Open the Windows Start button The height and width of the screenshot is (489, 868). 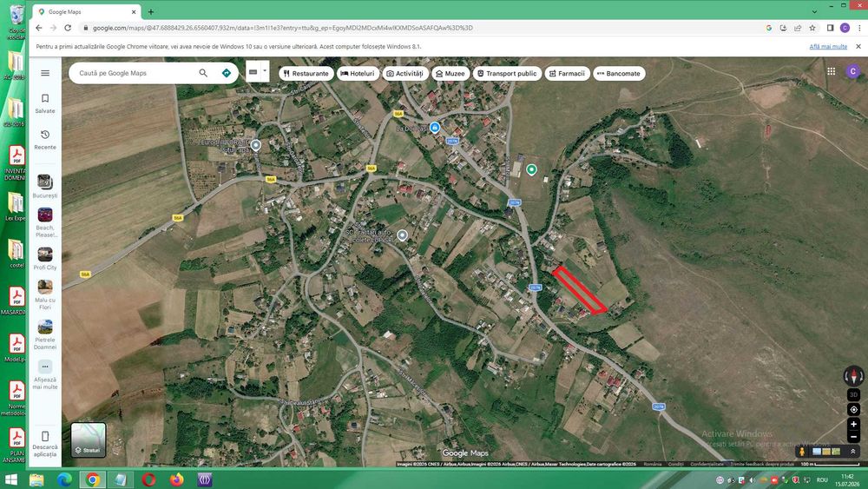click(11, 479)
